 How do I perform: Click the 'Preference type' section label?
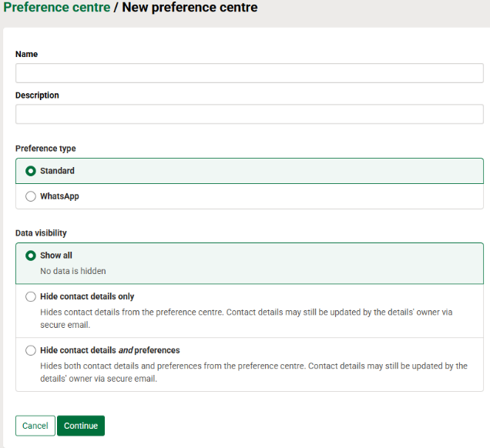tap(45, 149)
